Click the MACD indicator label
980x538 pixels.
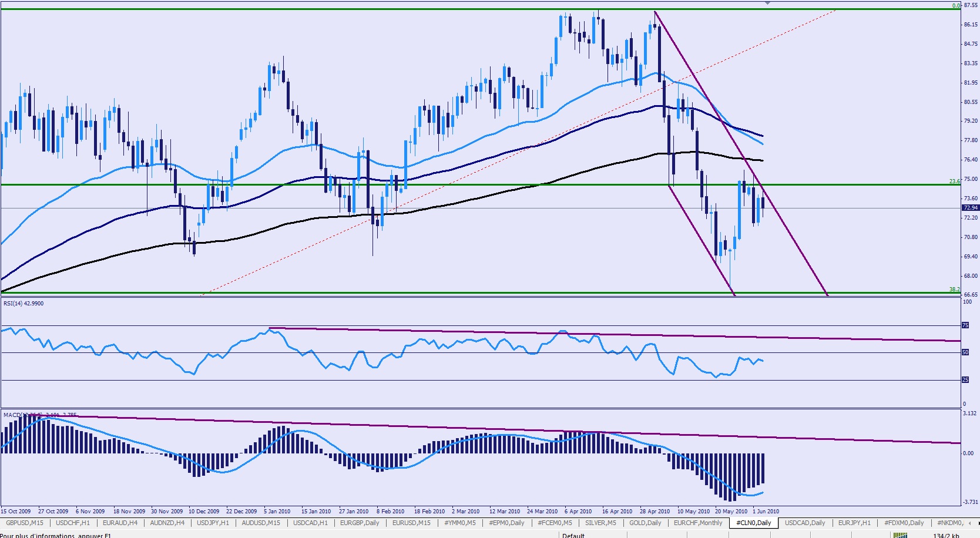tap(40, 415)
